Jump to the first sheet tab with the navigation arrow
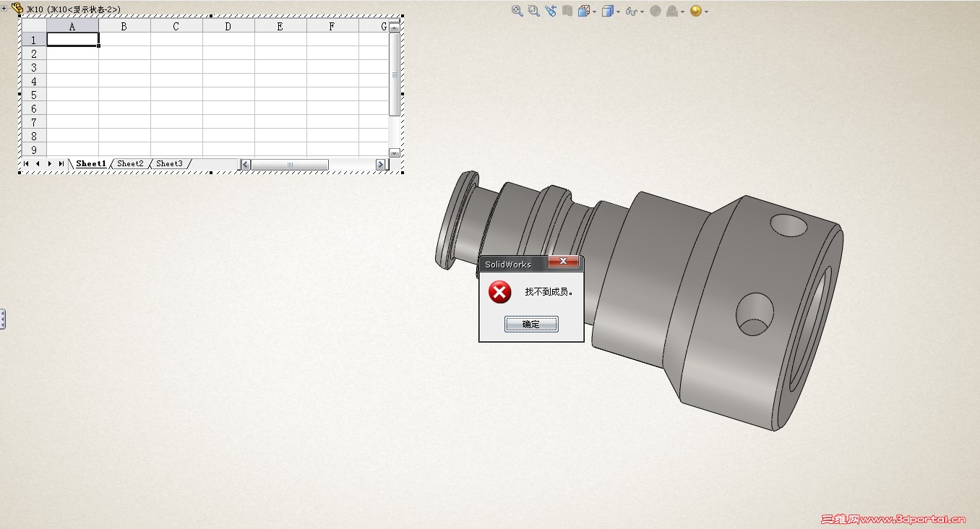The height and width of the screenshot is (529, 980). [26, 164]
